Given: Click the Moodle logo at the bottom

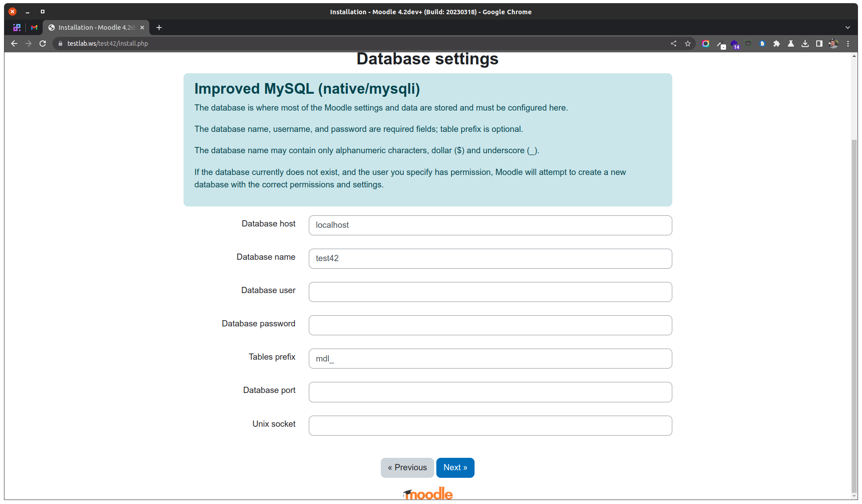Looking at the screenshot, I should 427,493.
